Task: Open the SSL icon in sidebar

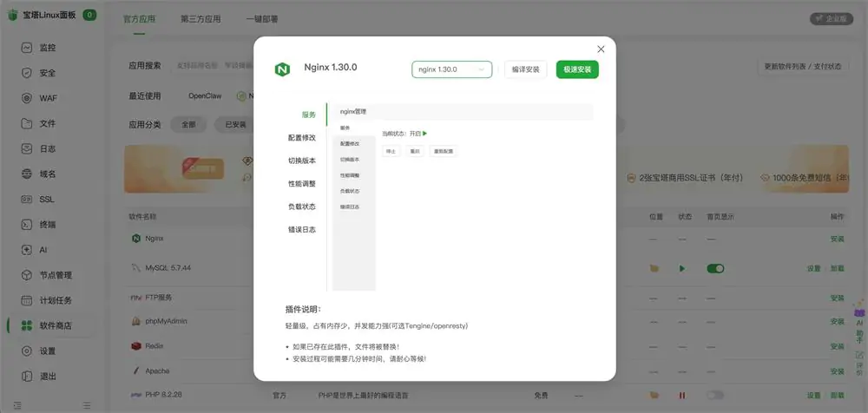Action: pyautogui.click(x=27, y=200)
